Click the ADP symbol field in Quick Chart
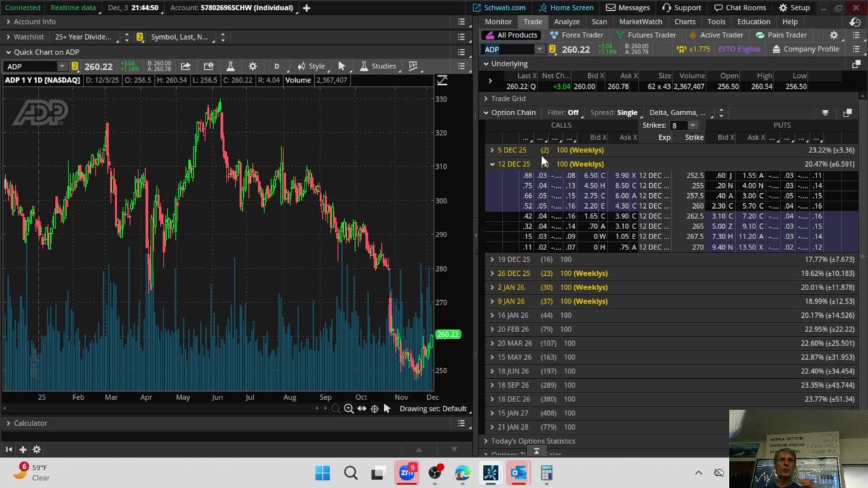Image resolution: width=868 pixels, height=488 pixels. 31,66
